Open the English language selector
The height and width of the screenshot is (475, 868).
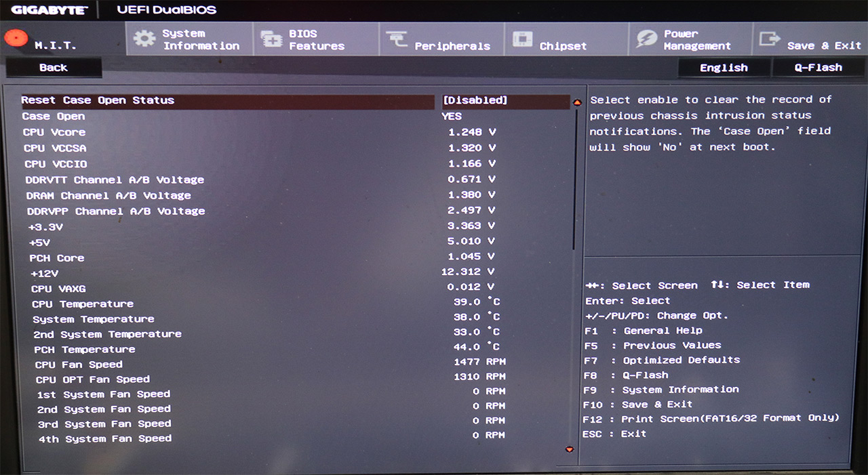point(724,68)
